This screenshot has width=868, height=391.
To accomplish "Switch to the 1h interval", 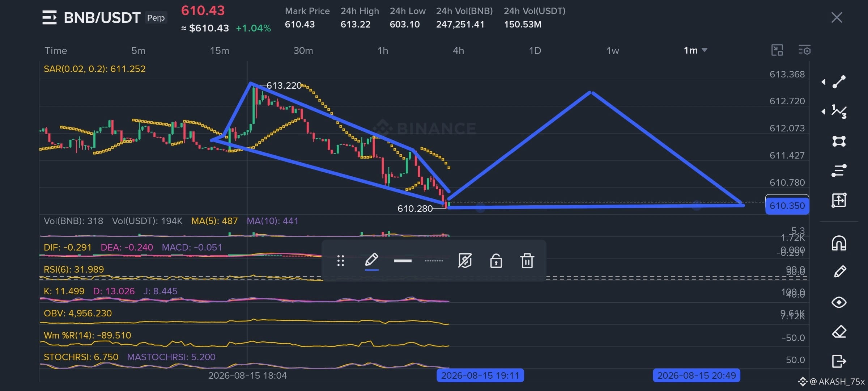I will click(383, 50).
